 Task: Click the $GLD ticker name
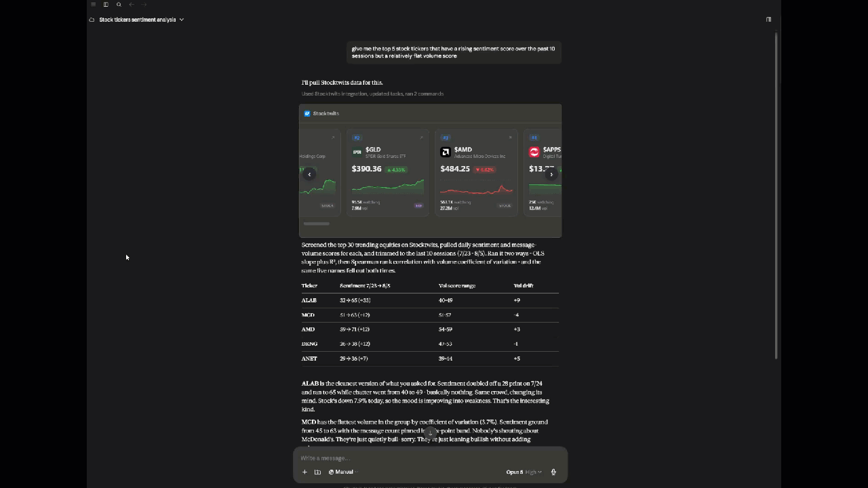pyautogui.click(x=373, y=149)
